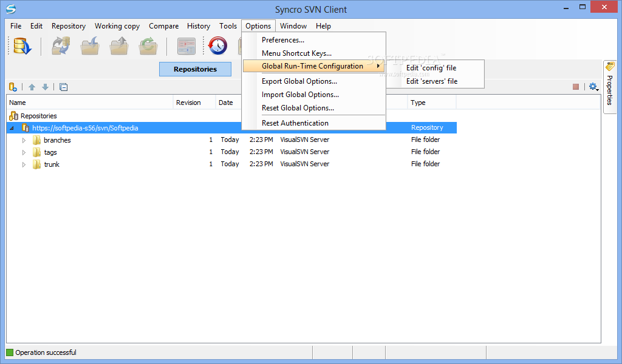
Task: Open Global Run-Time Configuration submenu
Action: 313,66
